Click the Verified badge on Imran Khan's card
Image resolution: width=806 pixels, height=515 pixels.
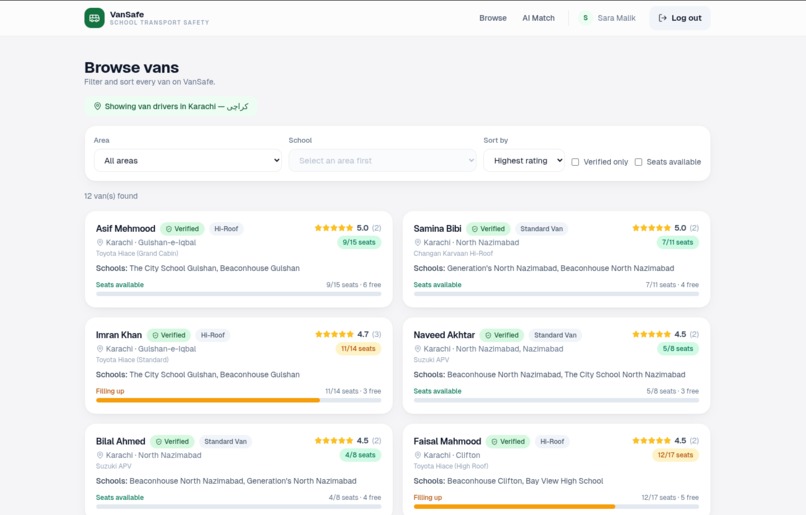point(169,335)
